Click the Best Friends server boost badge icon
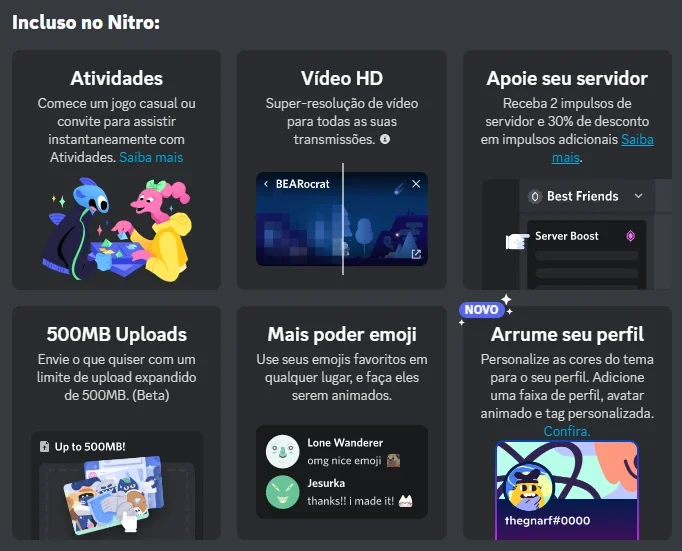Viewport: 682px width, 551px height. coord(535,197)
